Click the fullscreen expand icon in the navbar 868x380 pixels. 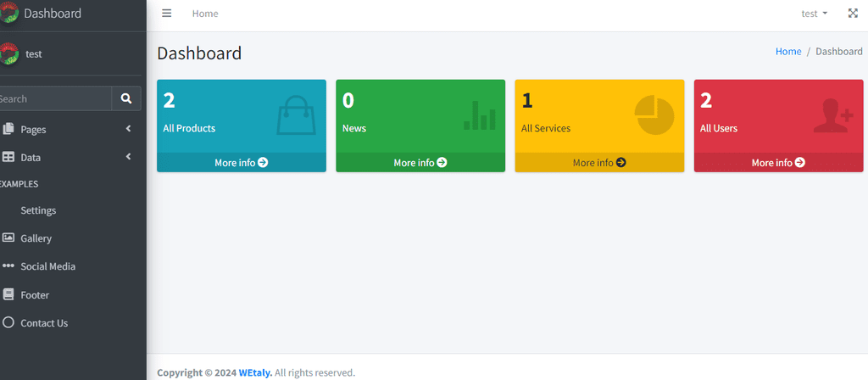point(853,14)
